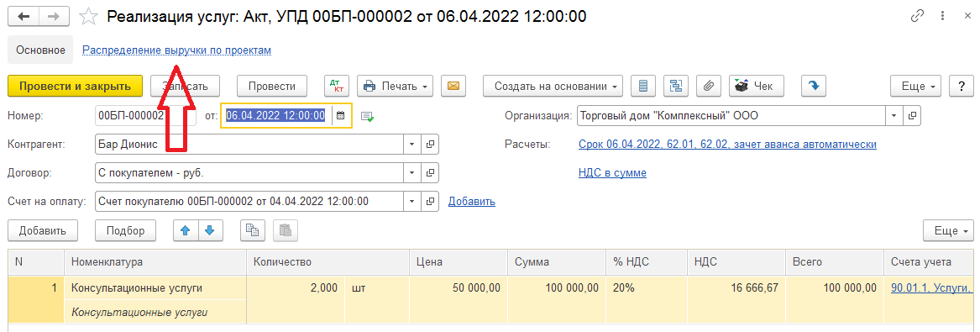Click the Дт/Кт postings icon
Viewport: 980px width, 332px height.
point(338,87)
